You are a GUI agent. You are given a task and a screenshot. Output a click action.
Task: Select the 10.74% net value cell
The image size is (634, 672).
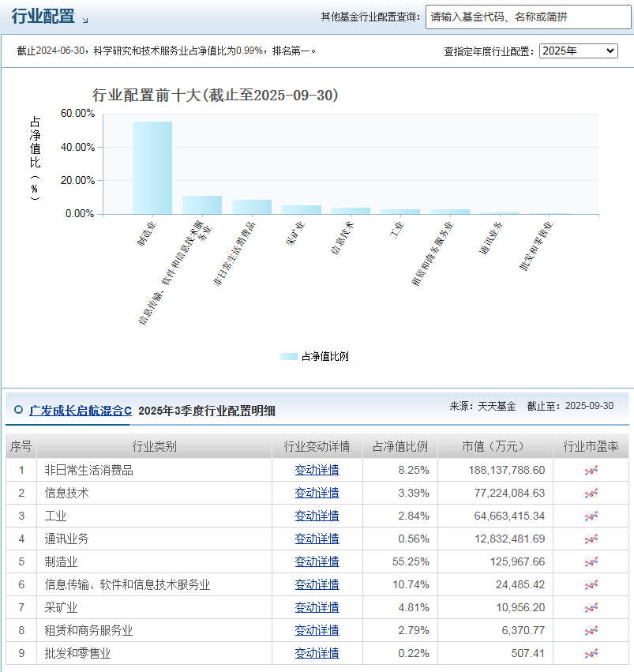pos(400,584)
